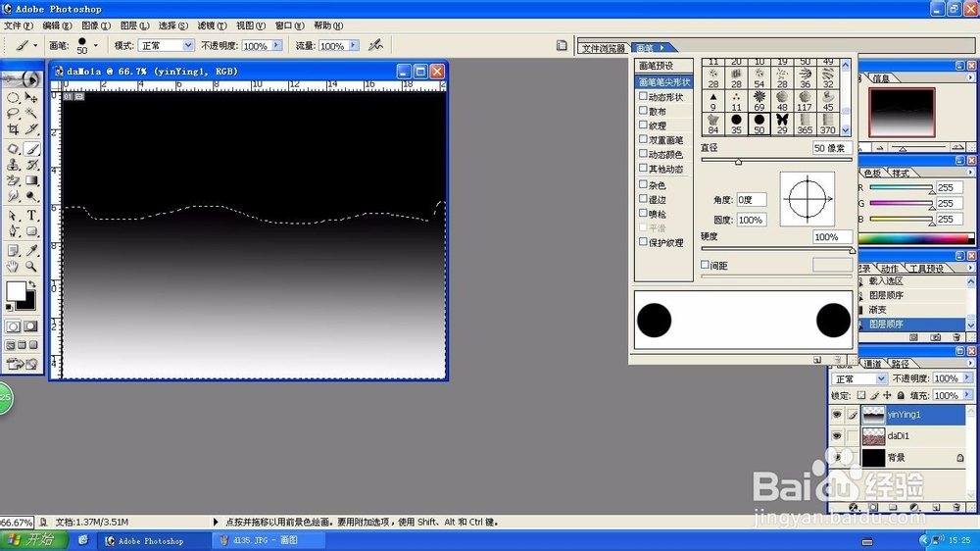Lock layer position with move-arrows icon
The width and height of the screenshot is (980, 551).
point(888,395)
